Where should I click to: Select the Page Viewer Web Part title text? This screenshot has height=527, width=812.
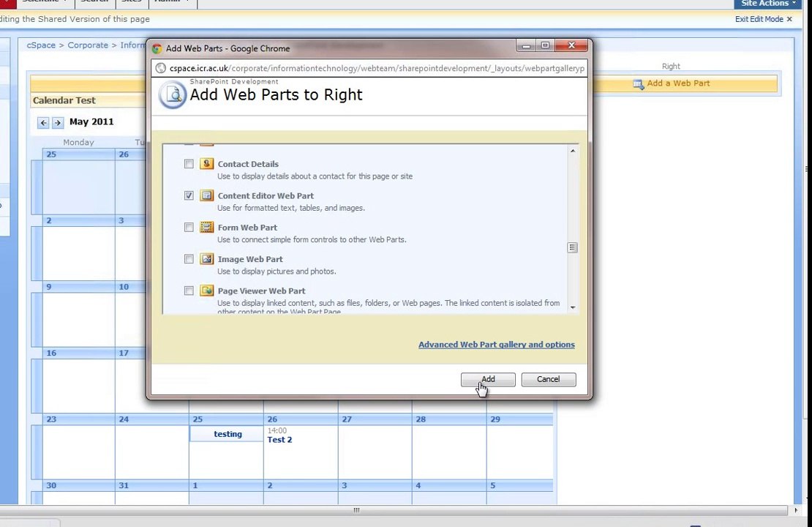[x=261, y=291]
